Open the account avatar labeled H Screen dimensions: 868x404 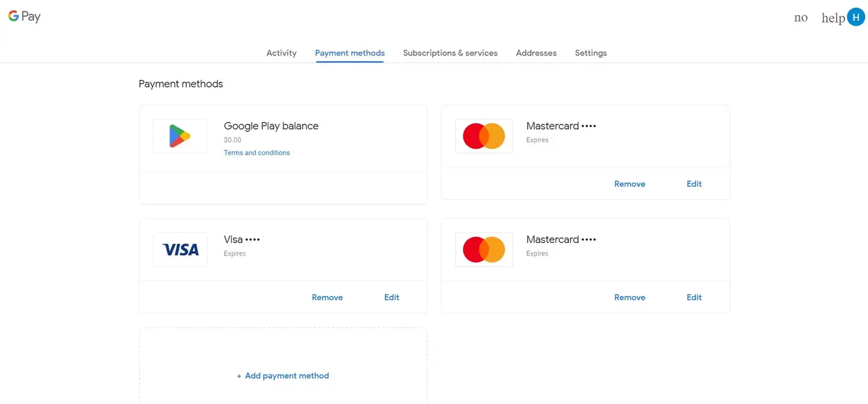(856, 17)
